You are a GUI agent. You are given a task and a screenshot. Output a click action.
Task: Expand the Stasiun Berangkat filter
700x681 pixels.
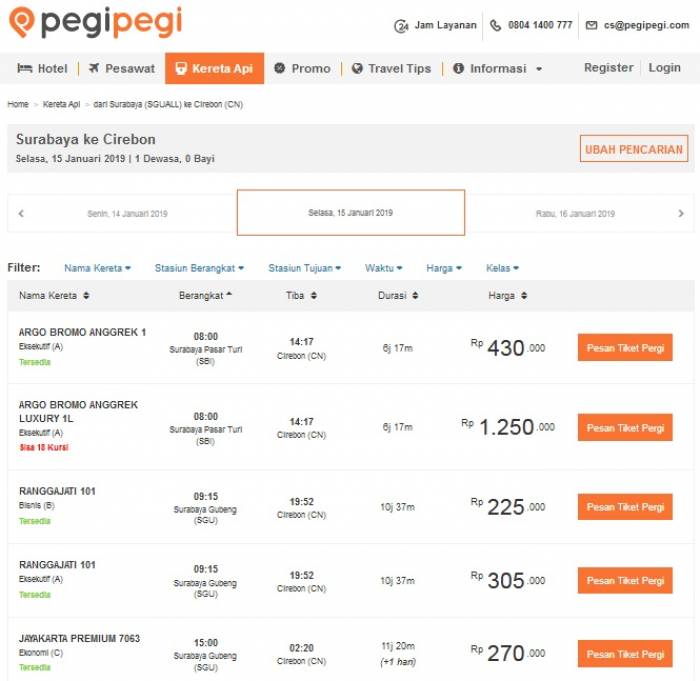click(199, 268)
